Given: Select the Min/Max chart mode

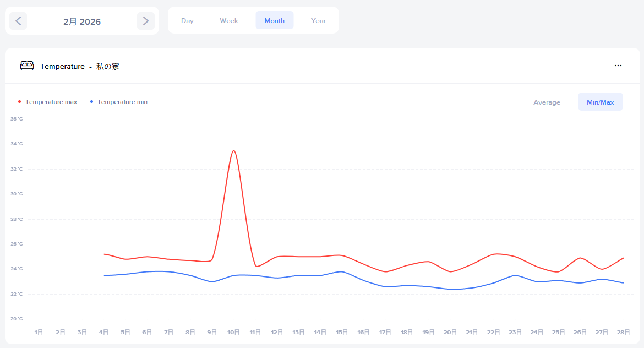Looking at the screenshot, I should [600, 102].
